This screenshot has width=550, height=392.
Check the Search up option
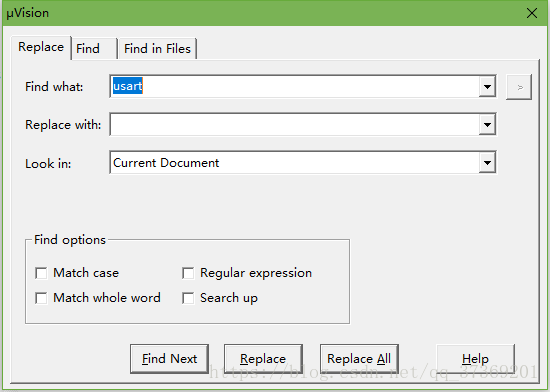point(188,298)
